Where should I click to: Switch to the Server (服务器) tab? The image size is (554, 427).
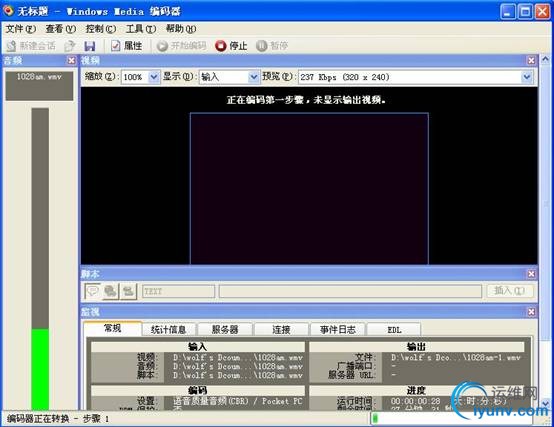point(225,330)
